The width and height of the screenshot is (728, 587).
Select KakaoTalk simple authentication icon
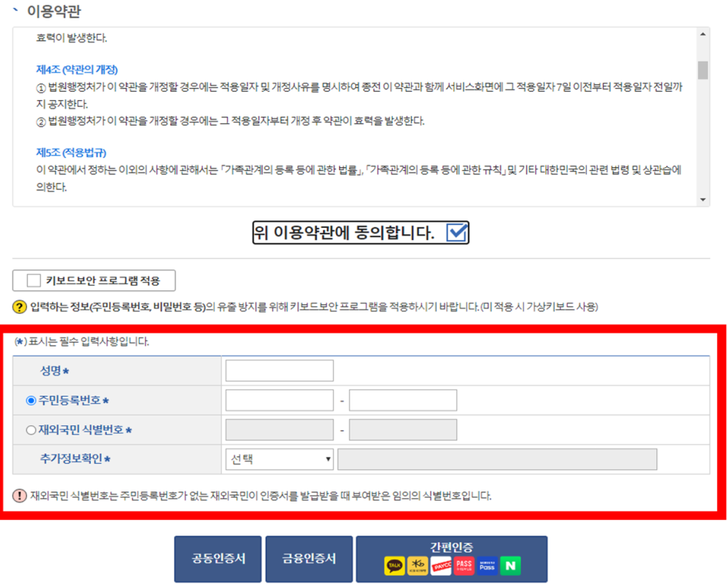tap(394, 565)
